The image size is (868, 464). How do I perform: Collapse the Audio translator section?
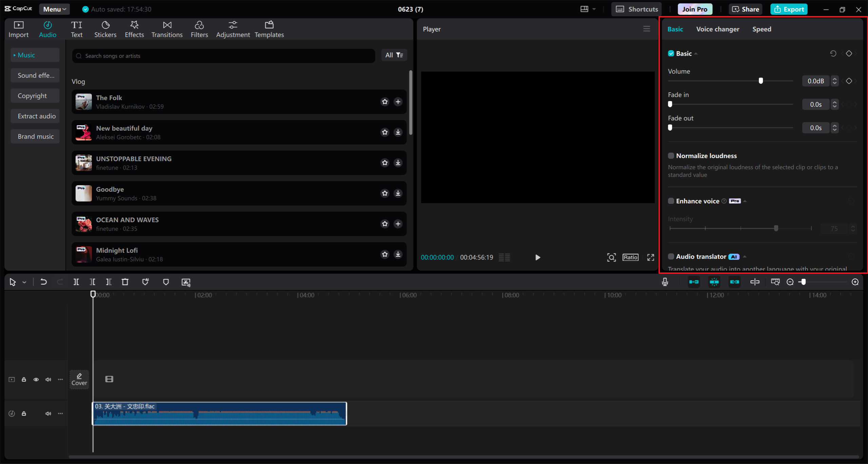click(x=745, y=256)
